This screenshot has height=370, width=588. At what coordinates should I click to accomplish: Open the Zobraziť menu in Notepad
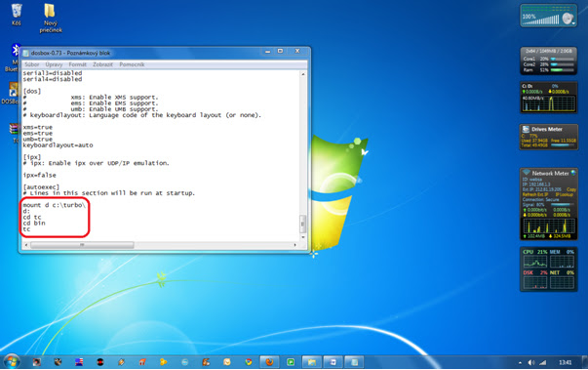click(102, 64)
